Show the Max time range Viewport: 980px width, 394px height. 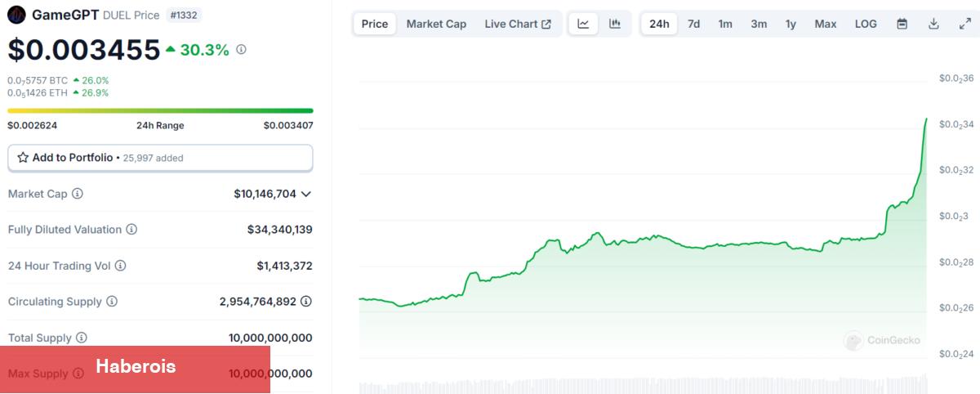click(x=826, y=24)
